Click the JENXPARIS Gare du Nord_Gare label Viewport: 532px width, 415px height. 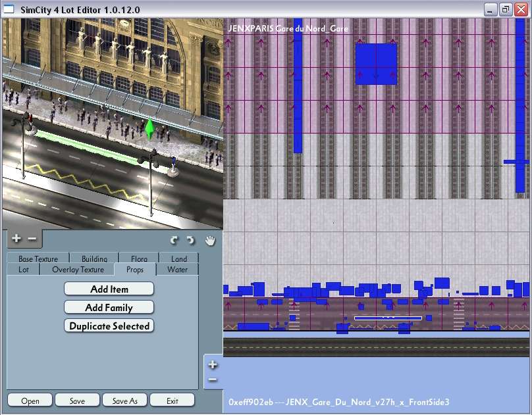pos(288,28)
